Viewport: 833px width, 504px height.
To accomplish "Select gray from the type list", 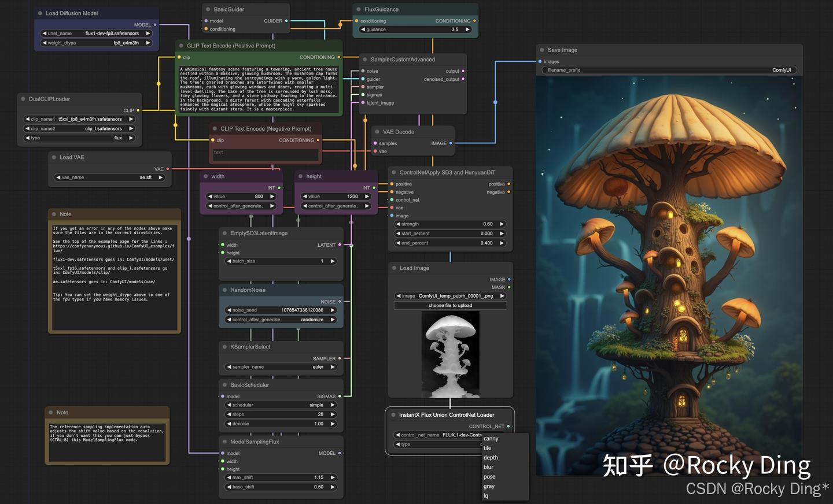I will tap(489, 486).
